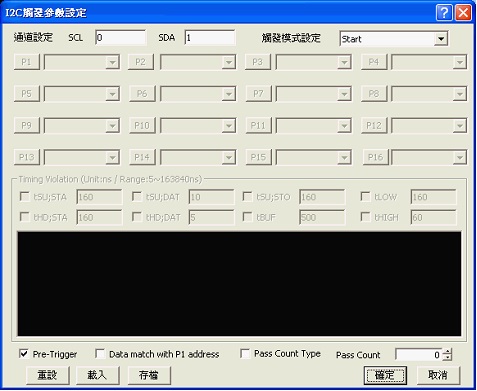Open the dropdown next to P5

112,94
